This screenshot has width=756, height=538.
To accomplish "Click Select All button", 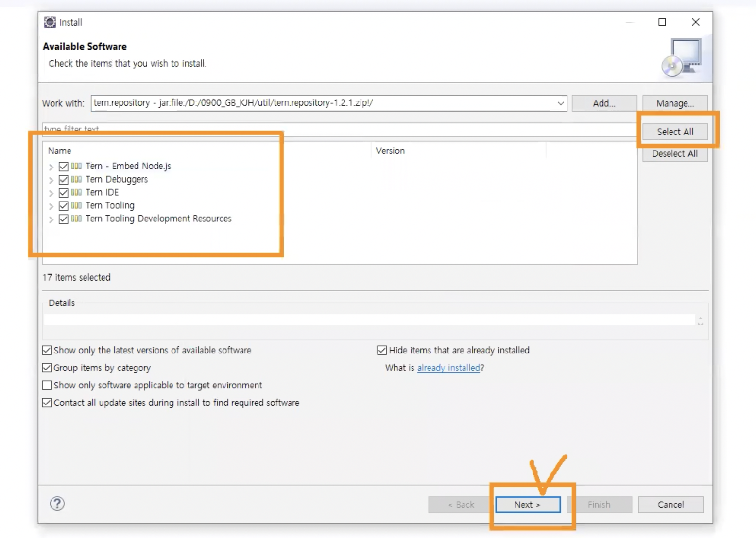I will click(x=675, y=132).
